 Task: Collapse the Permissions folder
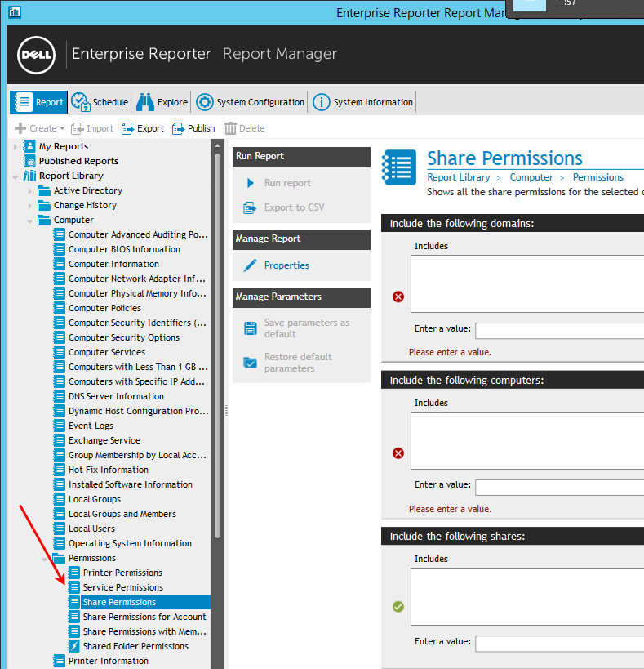[44, 559]
